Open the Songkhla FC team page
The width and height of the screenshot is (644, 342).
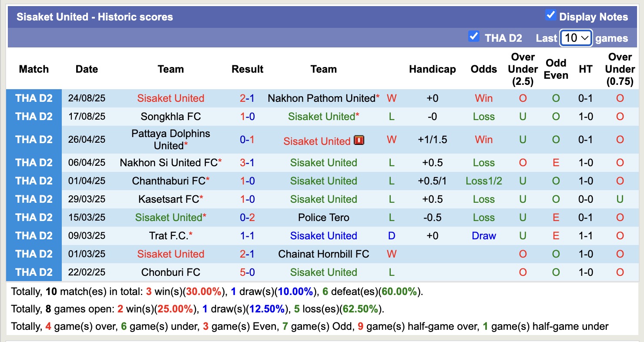click(x=171, y=117)
